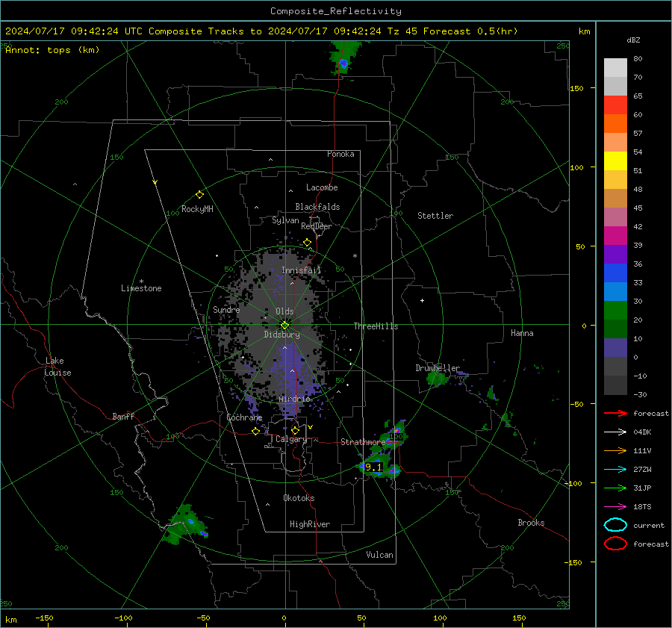Click the Calgary label
This screenshot has height=628, width=672.
click(291, 439)
